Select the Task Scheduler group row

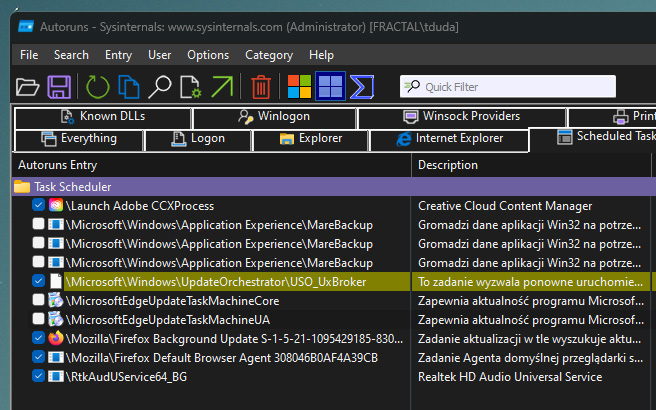[334, 187]
